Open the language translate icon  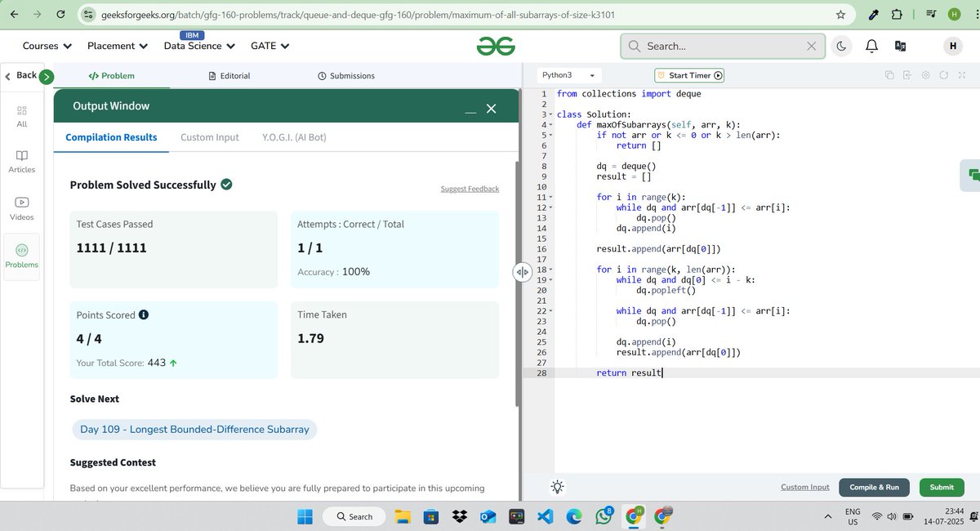click(900, 47)
